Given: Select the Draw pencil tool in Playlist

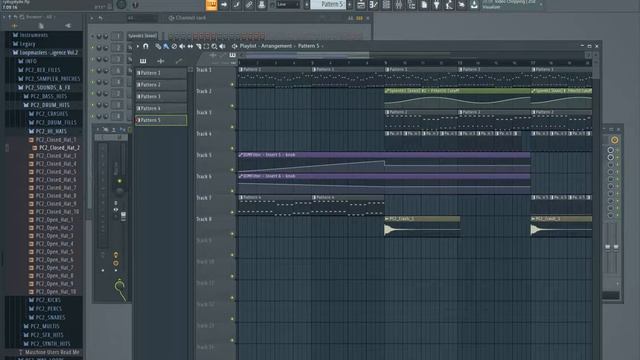Looking at the screenshot, I should click(x=158, y=47).
